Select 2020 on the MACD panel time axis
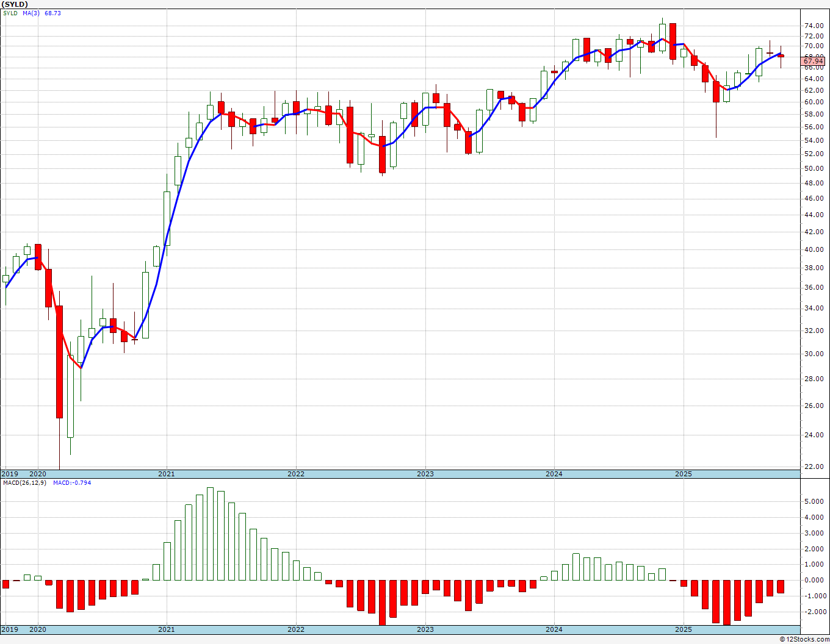 coord(38,629)
